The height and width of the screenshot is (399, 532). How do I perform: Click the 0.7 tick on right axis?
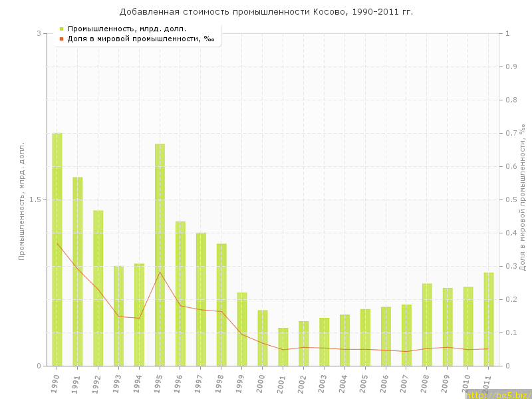pos(511,133)
